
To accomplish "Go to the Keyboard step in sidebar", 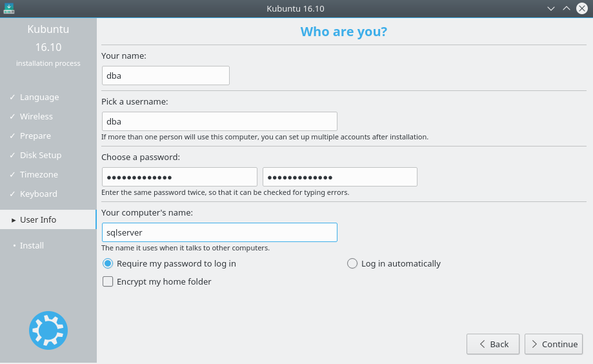I will pos(39,194).
